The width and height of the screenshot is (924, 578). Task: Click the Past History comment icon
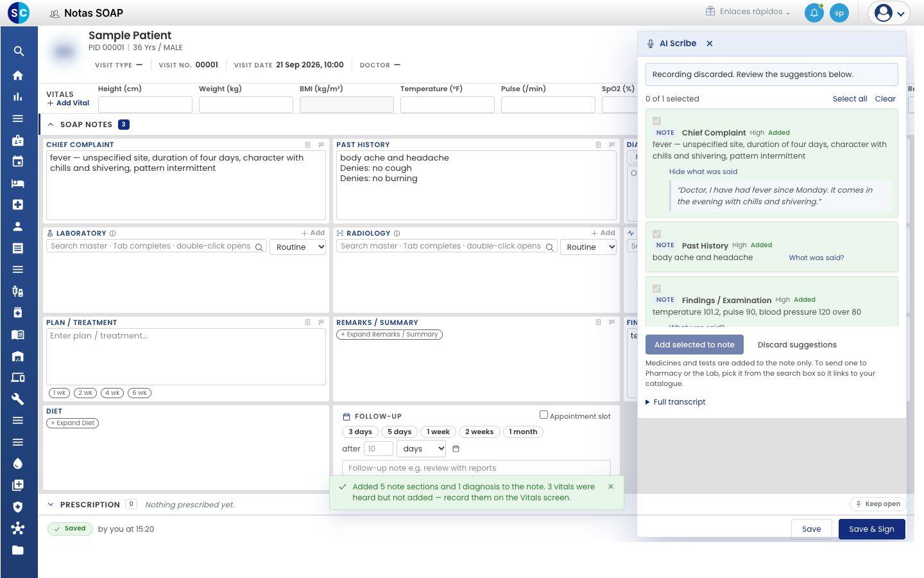click(612, 145)
